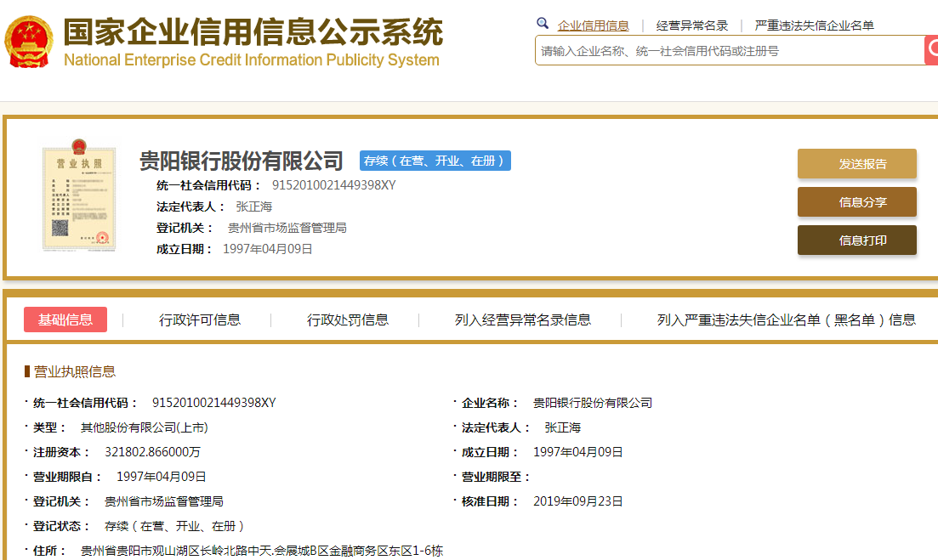Click the 营业期限自 date value
This screenshot has width=938, height=560.
pyautogui.click(x=162, y=477)
